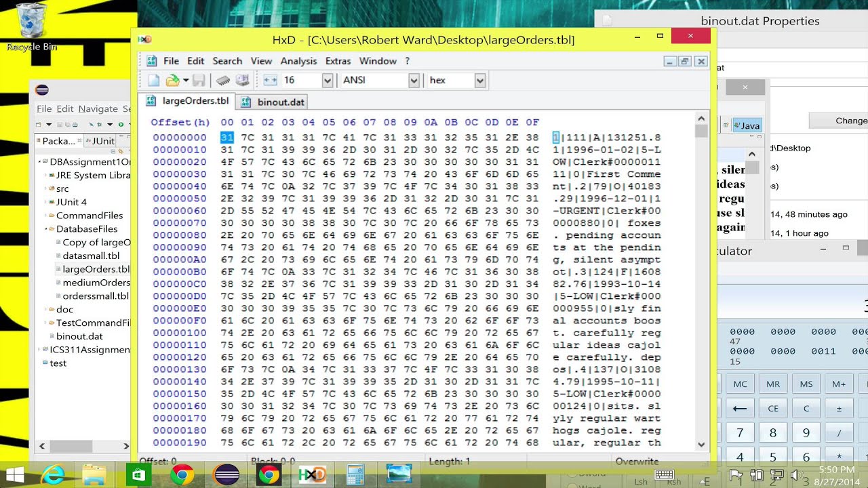
Task: Expand the src folder in Package Explorer
Action: click(x=47, y=189)
